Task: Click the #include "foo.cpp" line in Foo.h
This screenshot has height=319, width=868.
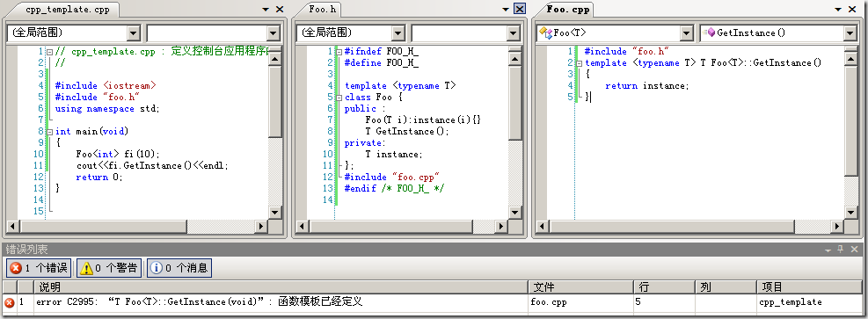Action: click(x=392, y=177)
